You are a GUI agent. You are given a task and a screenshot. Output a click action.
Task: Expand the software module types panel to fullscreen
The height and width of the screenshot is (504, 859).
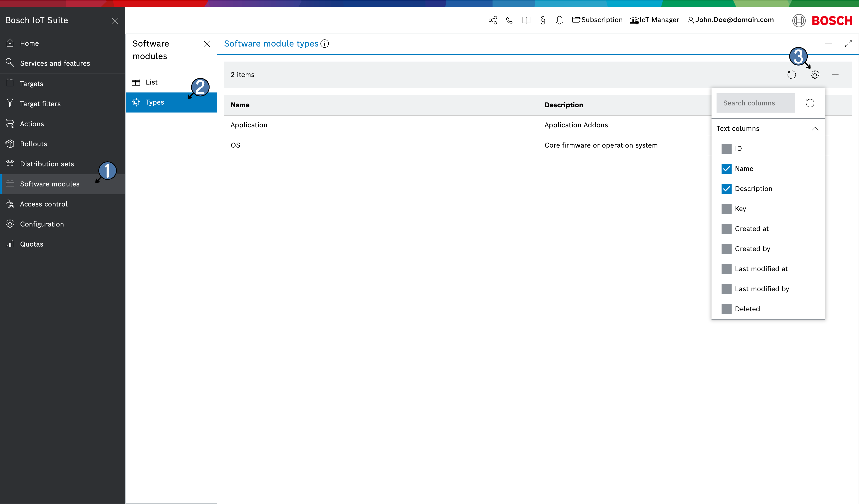coord(848,44)
